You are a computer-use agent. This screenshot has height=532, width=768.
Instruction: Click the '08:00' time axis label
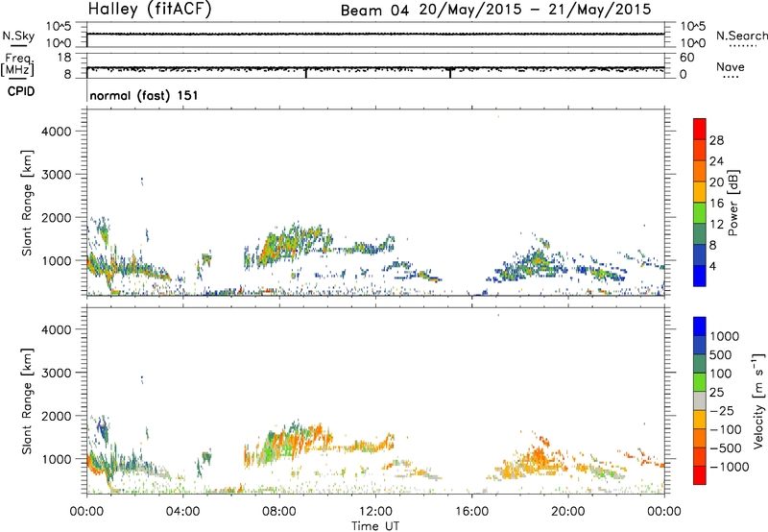(x=279, y=512)
